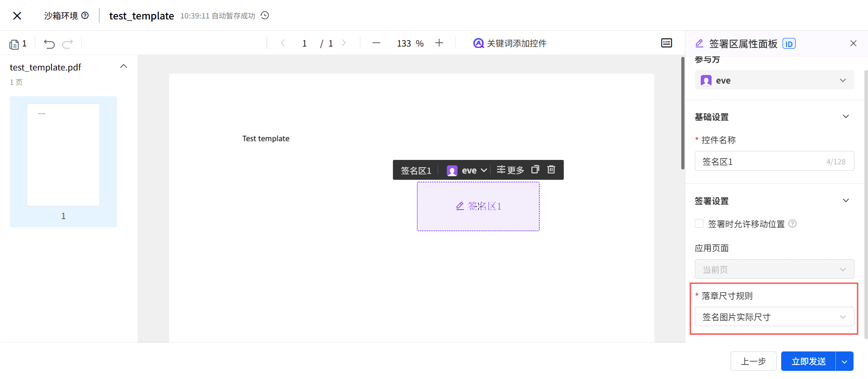Screen dimensions: 868x379
Task: Enable 签署时允许移动位置 checkbox
Action: pyautogui.click(x=699, y=224)
